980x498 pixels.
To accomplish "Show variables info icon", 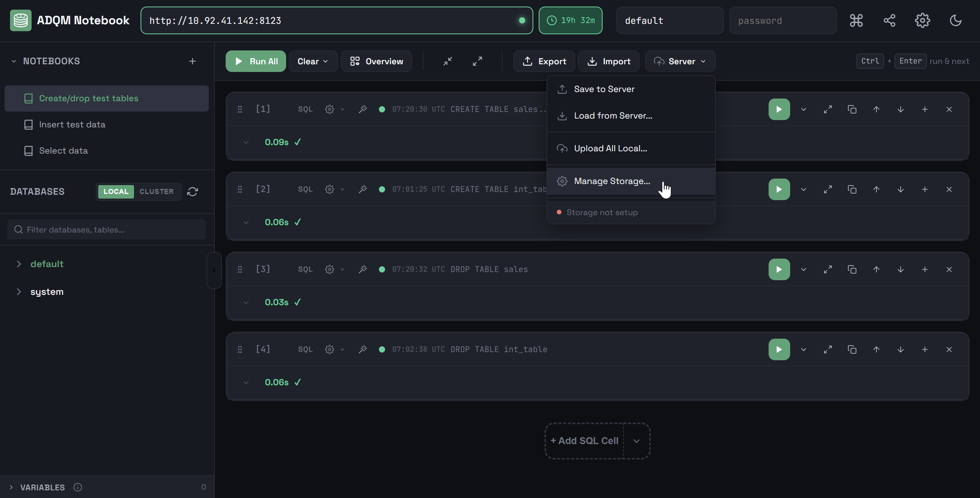I will pyautogui.click(x=78, y=487).
